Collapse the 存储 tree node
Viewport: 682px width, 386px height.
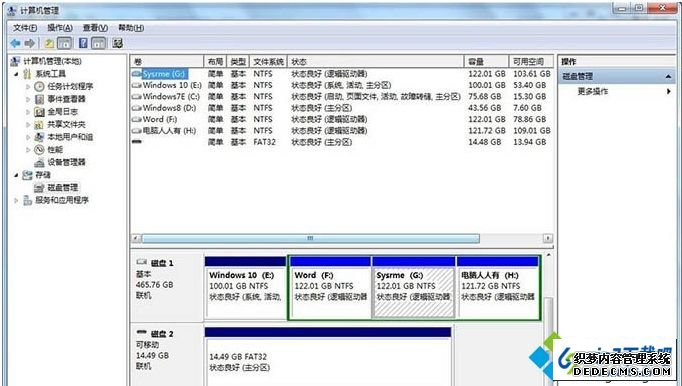(16, 175)
